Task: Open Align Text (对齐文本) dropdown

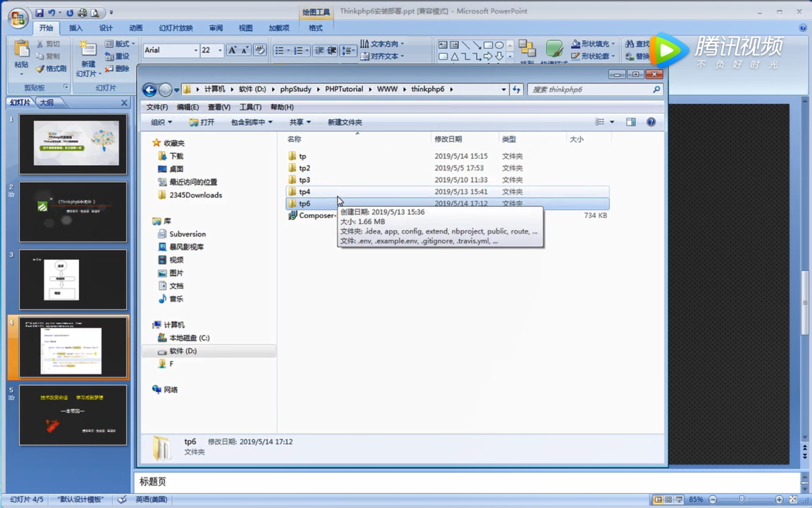Action: pyautogui.click(x=382, y=56)
